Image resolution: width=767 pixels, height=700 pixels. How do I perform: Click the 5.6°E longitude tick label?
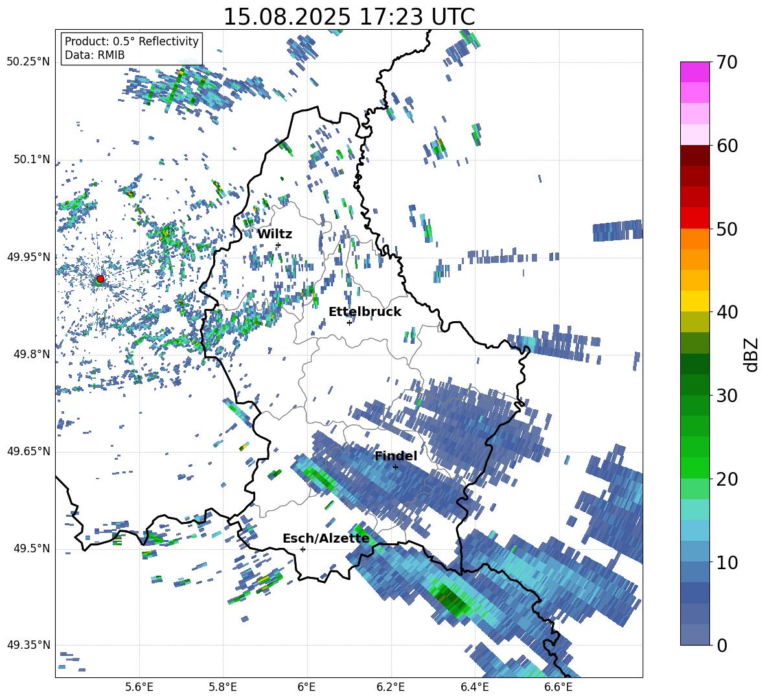(x=139, y=687)
